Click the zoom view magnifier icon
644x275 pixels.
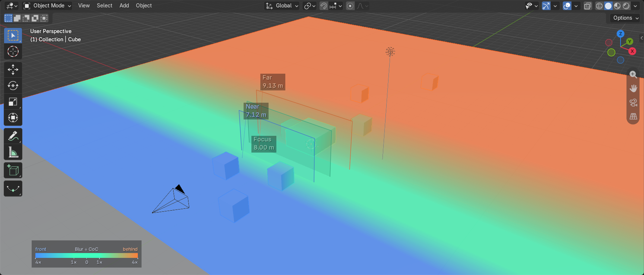click(x=633, y=74)
